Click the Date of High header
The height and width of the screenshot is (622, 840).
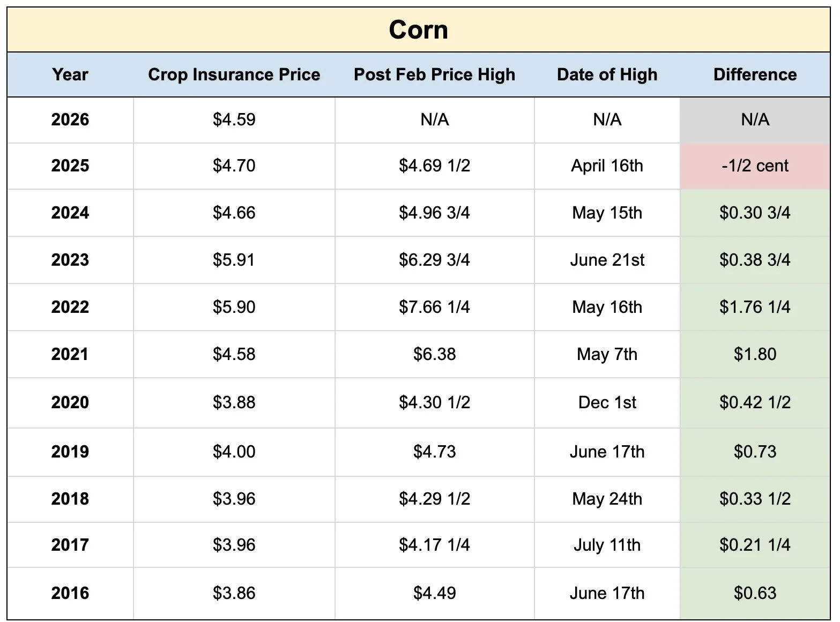pyautogui.click(x=607, y=74)
